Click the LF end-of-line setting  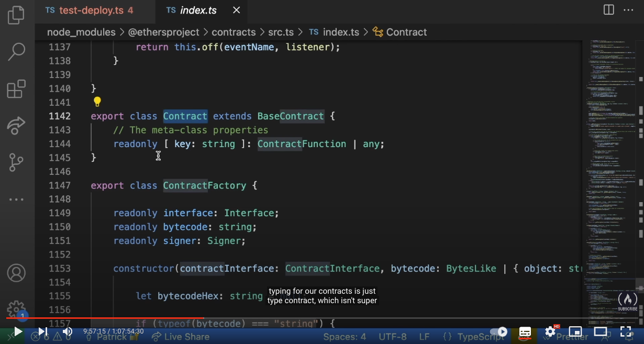(x=425, y=337)
